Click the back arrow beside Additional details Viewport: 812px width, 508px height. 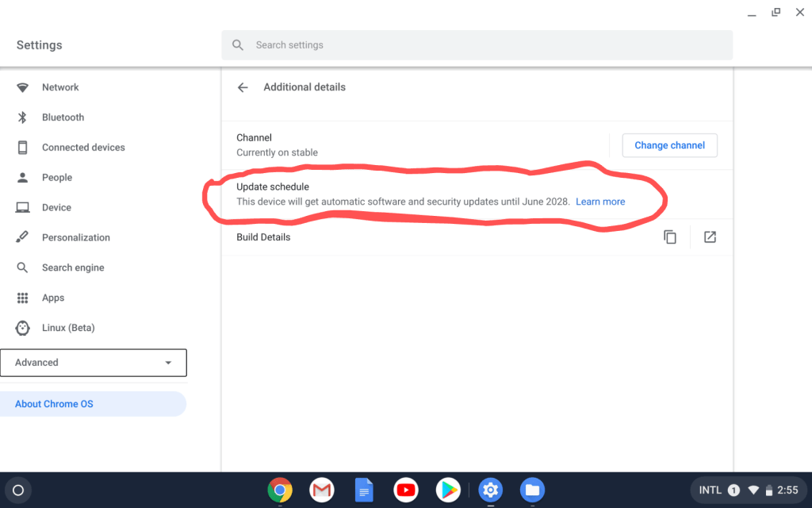click(x=243, y=87)
